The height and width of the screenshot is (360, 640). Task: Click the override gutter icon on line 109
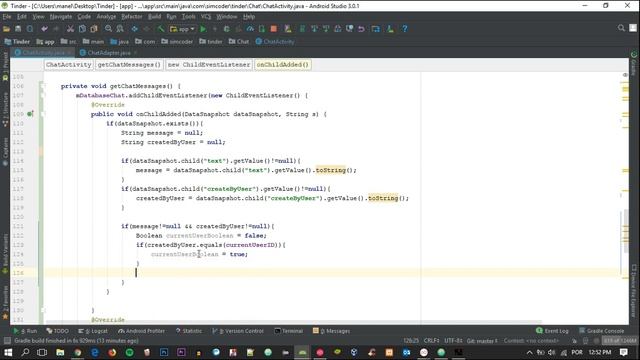30,114
